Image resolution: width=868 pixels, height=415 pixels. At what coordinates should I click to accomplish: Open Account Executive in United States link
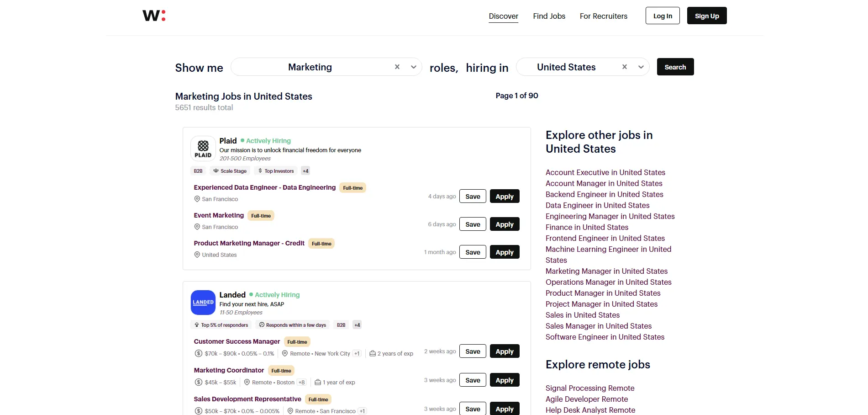click(605, 172)
